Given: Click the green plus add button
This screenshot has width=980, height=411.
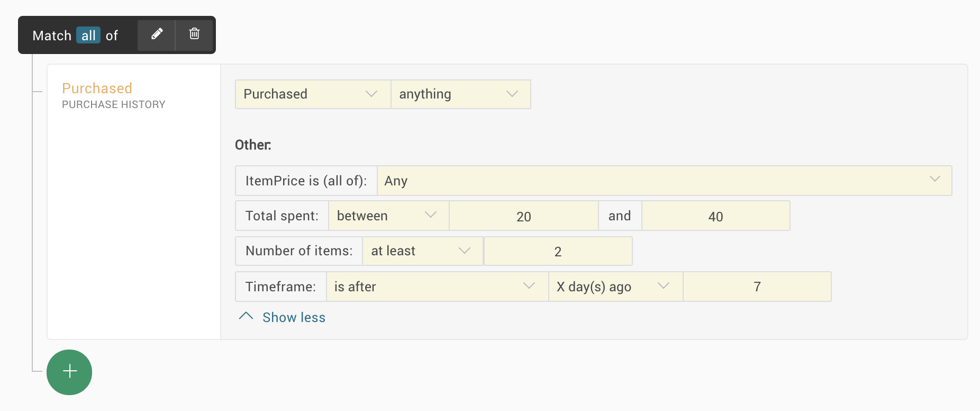Looking at the screenshot, I should 69,372.
